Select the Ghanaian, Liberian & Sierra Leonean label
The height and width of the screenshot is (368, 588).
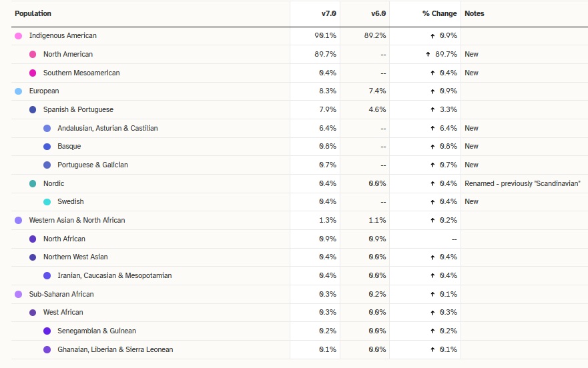point(115,349)
